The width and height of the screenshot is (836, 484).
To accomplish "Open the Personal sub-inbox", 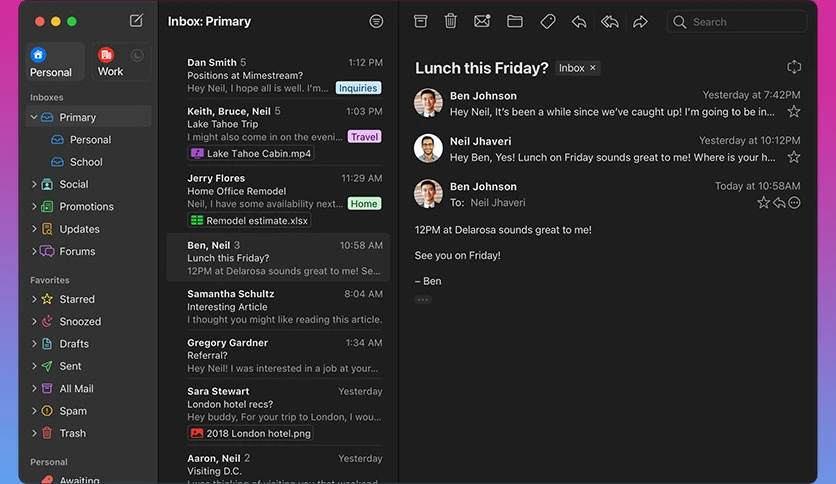I will (x=89, y=140).
